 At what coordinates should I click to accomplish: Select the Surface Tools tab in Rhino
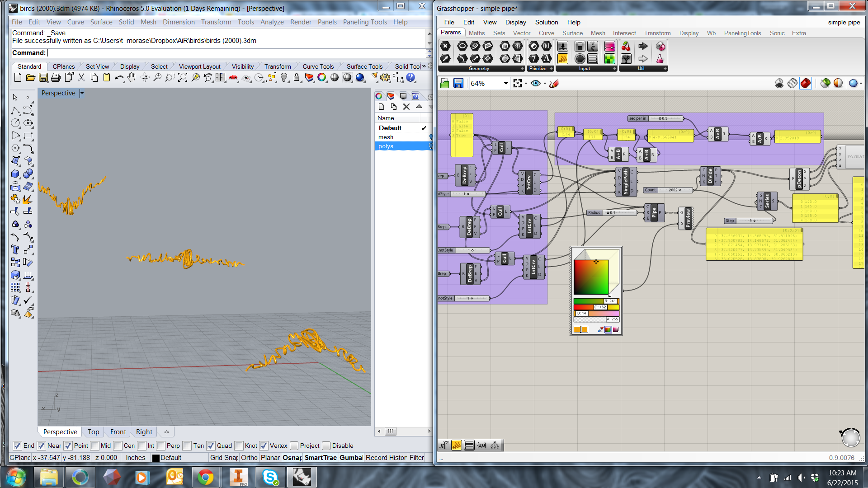pos(363,66)
